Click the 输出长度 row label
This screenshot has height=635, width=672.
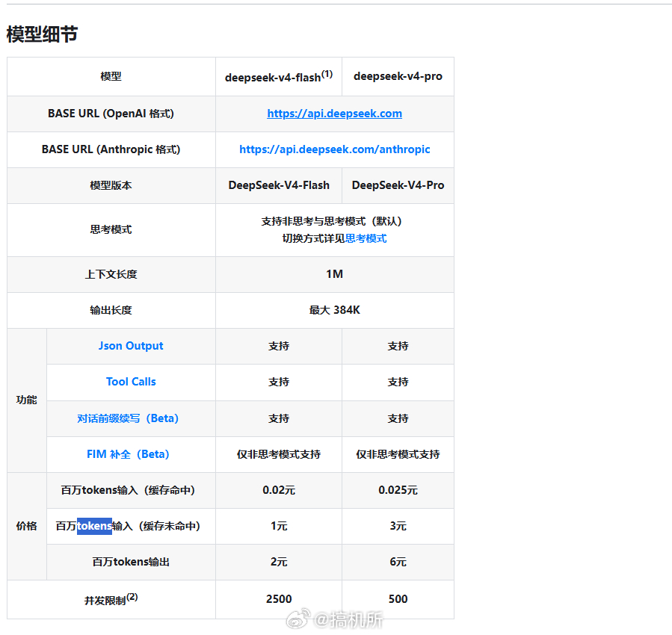[x=111, y=310]
